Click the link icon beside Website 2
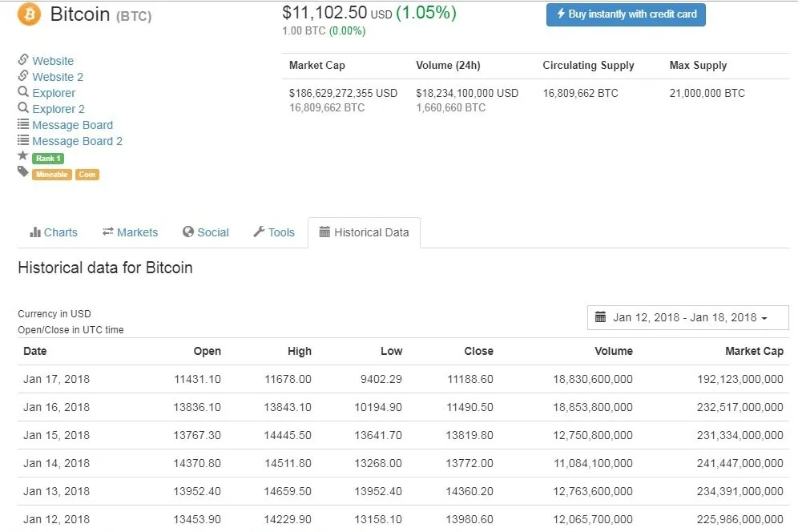This screenshot has width=798, height=532. pyautogui.click(x=23, y=76)
